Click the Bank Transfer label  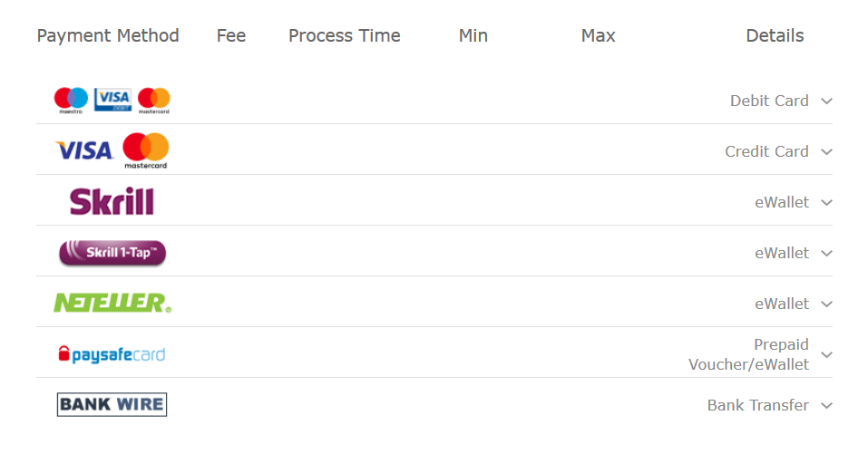(x=757, y=405)
